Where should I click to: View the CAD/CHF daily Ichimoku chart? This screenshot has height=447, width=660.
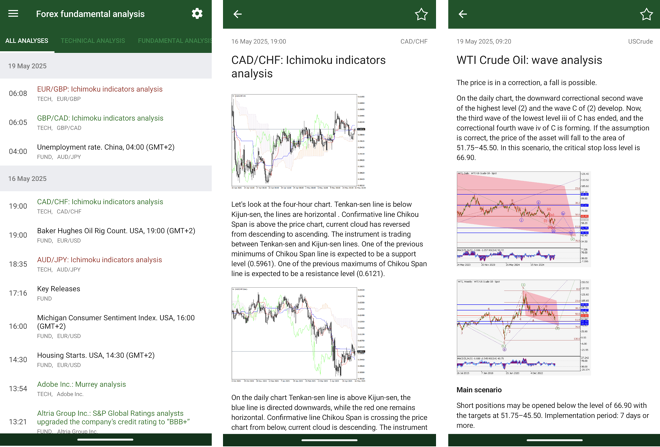pos(298,335)
